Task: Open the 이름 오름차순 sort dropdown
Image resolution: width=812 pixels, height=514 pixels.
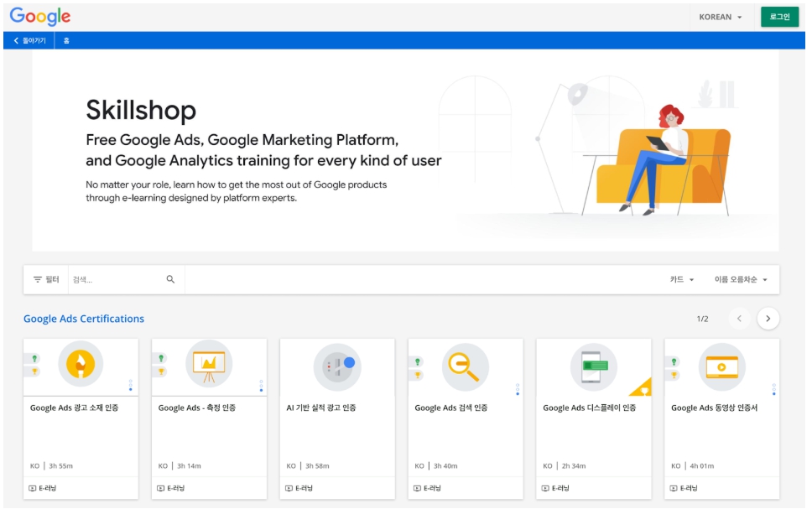Action: [741, 279]
